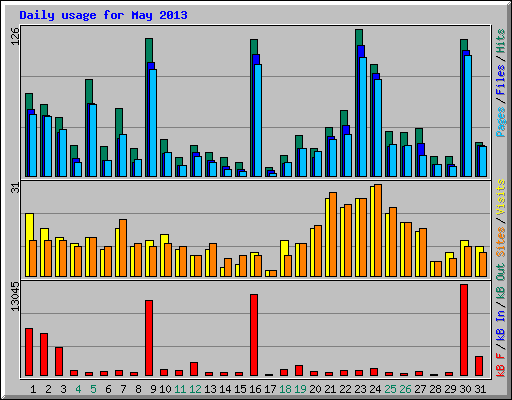The image size is (512, 400).
Task: Click day label "21" on the axis
Action: click(x=330, y=389)
